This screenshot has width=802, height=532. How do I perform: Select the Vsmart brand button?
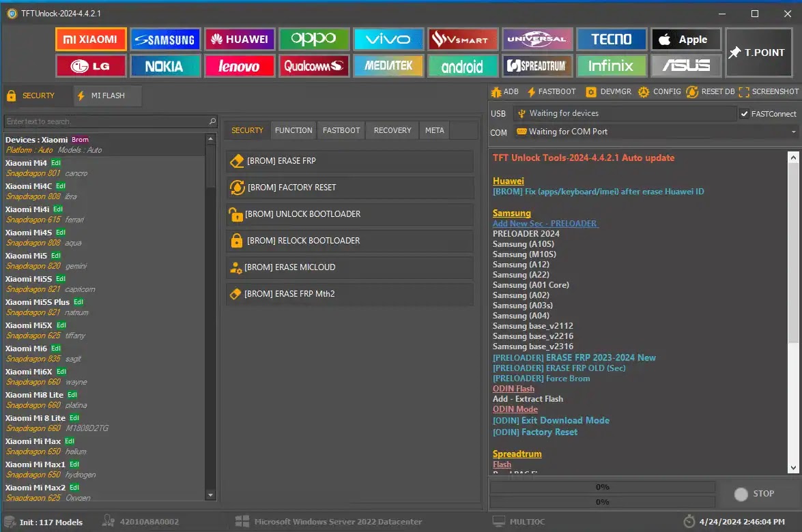point(462,40)
